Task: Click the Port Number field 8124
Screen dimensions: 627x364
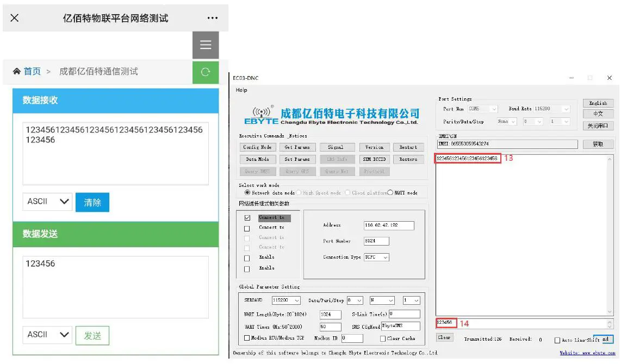Action: [x=376, y=241]
